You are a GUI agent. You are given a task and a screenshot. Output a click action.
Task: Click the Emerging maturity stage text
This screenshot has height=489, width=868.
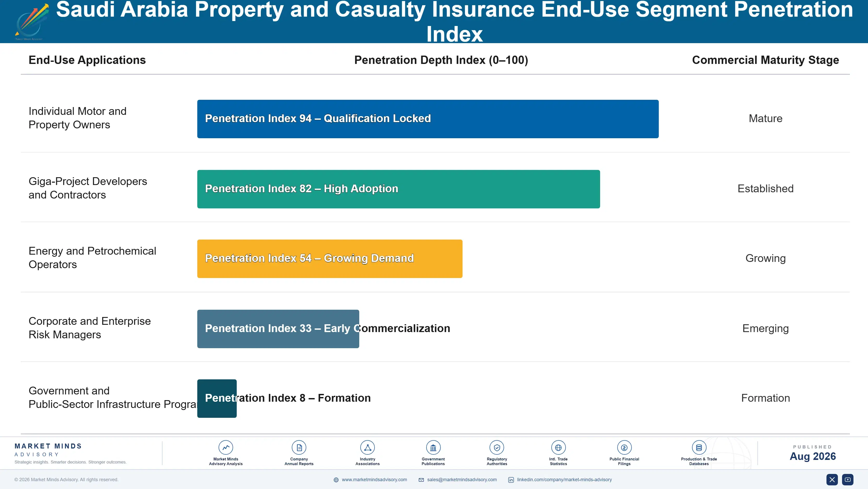(x=765, y=328)
